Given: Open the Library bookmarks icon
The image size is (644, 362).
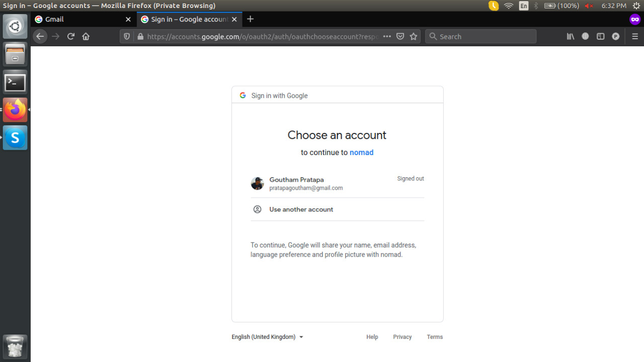Looking at the screenshot, I should (x=571, y=36).
